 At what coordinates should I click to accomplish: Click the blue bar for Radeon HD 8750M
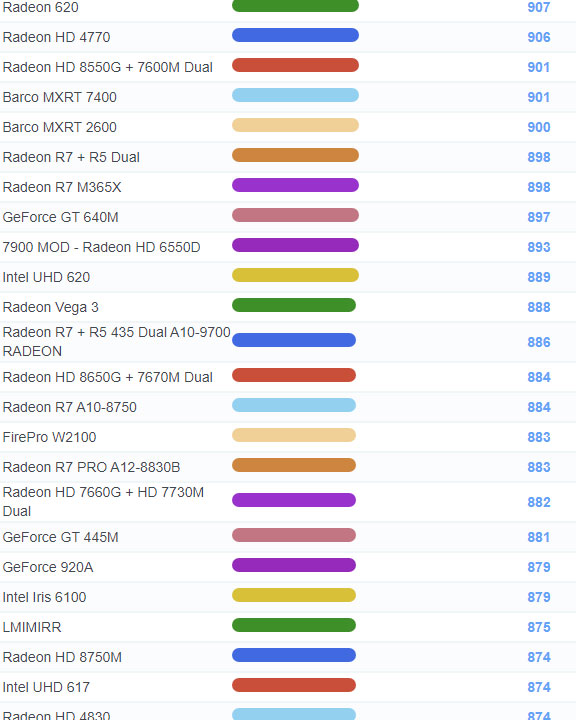coord(294,655)
